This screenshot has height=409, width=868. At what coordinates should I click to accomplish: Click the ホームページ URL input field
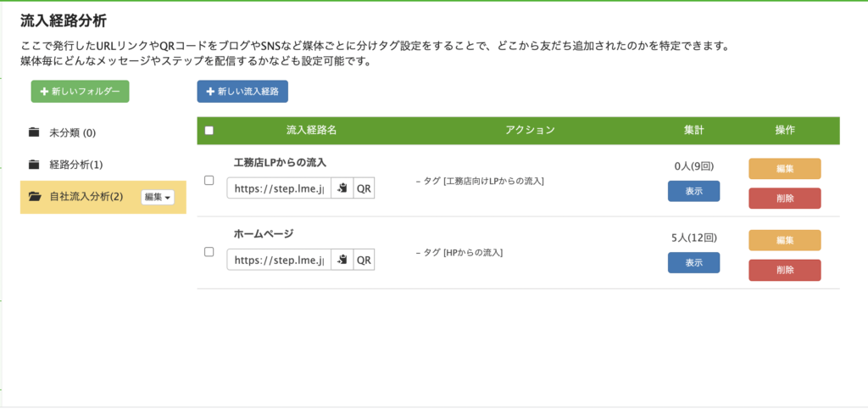click(x=279, y=260)
